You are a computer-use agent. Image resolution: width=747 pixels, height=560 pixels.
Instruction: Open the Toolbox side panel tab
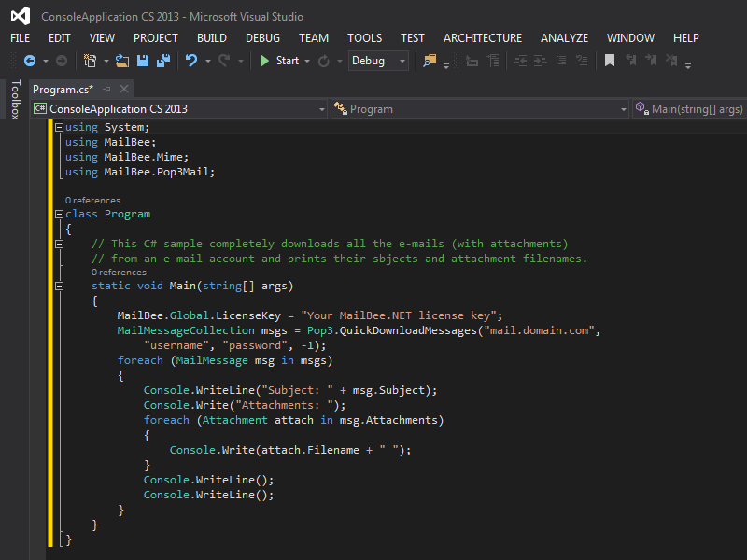point(14,100)
